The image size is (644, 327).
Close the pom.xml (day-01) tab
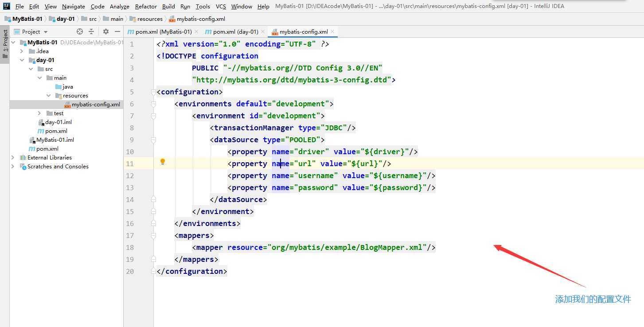[263, 31]
